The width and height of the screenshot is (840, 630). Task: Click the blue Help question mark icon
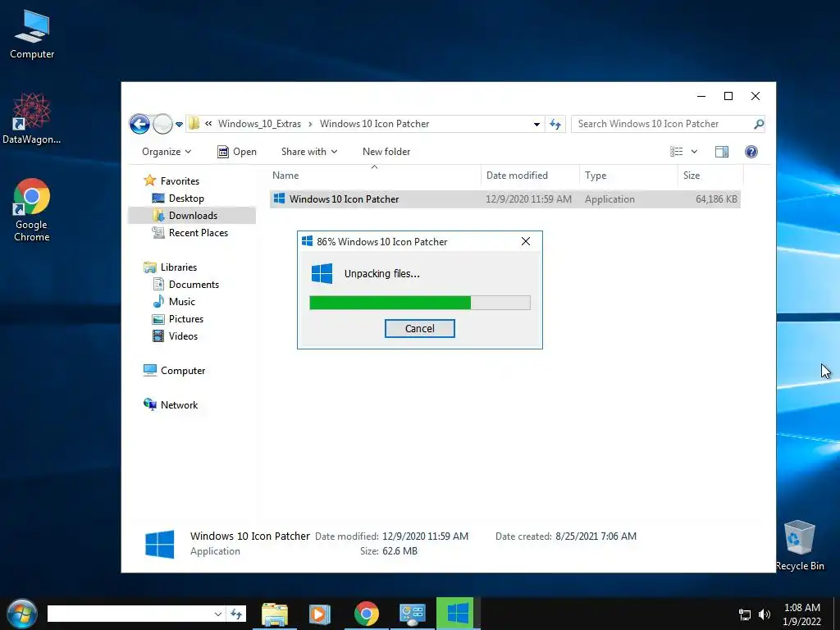751,152
